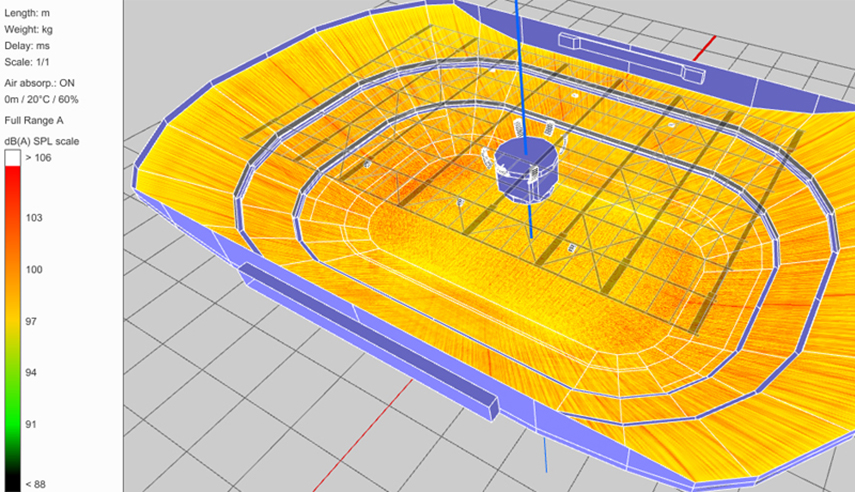Viewport: 855px width, 492px height.
Task: Click the '> 106' scale value
Action: click(38, 158)
